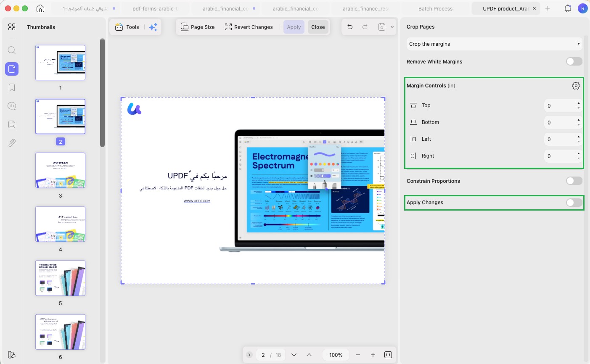Switch to the arabic_finance_res tab
The height and width of the screenshot is (364, 590).
pos(365,8)
